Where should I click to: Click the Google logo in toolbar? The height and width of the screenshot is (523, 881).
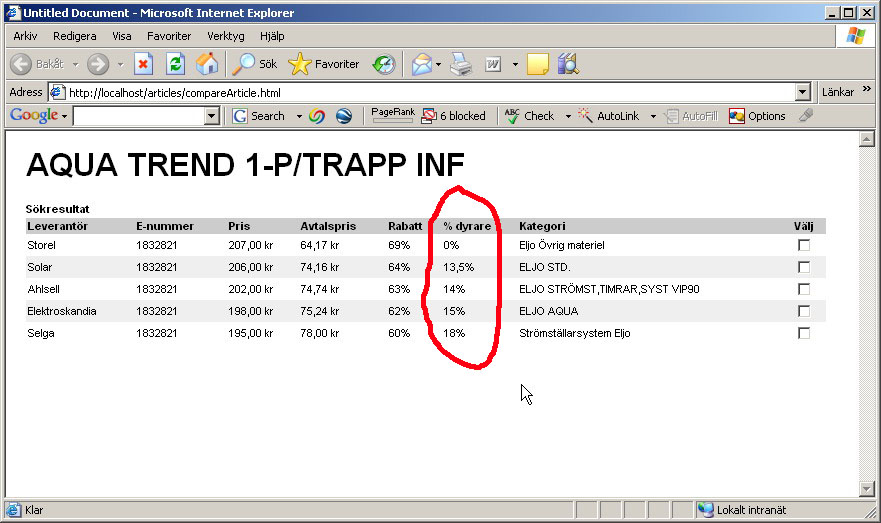click(34, 115)
